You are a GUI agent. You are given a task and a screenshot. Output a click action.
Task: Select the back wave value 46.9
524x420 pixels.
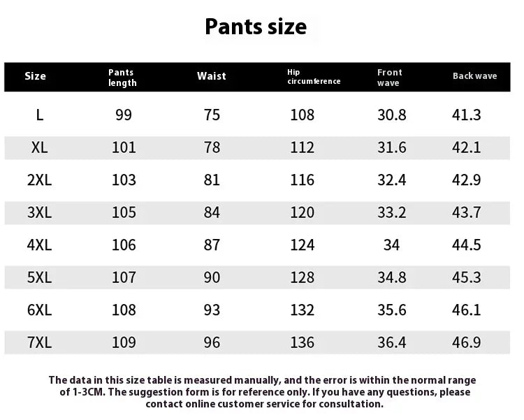pyautogui.click(x=467, y=342)
